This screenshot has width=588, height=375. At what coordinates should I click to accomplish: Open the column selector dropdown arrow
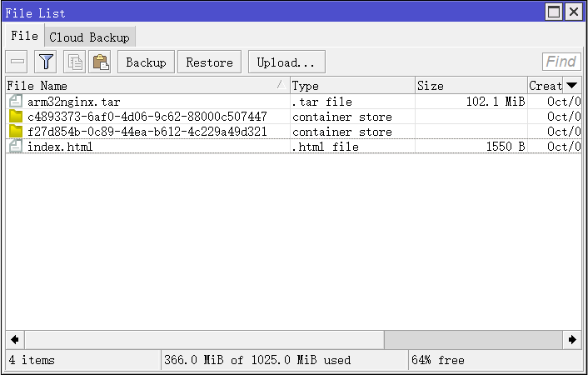[572, 86]
